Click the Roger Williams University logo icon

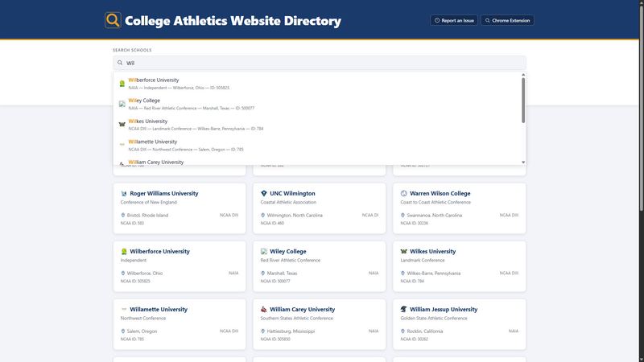(x=124, y=193)
